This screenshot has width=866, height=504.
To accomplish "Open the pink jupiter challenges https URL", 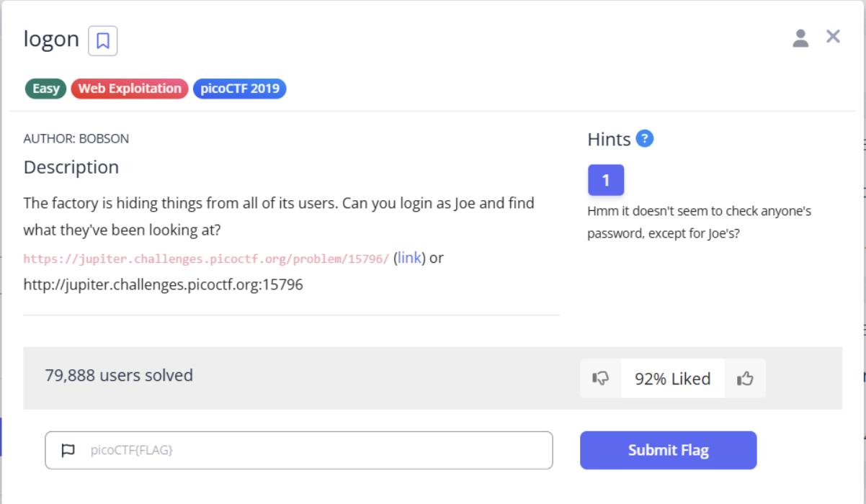I will pos(206,258).
